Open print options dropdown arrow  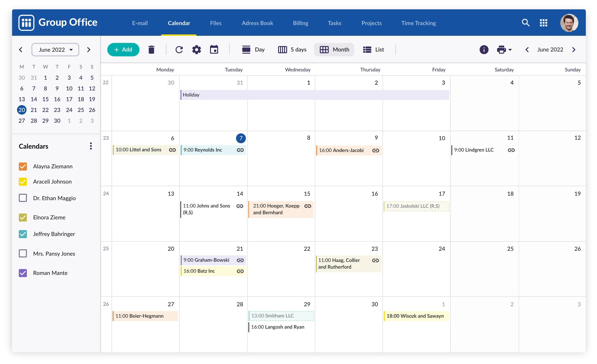point(510,50)
